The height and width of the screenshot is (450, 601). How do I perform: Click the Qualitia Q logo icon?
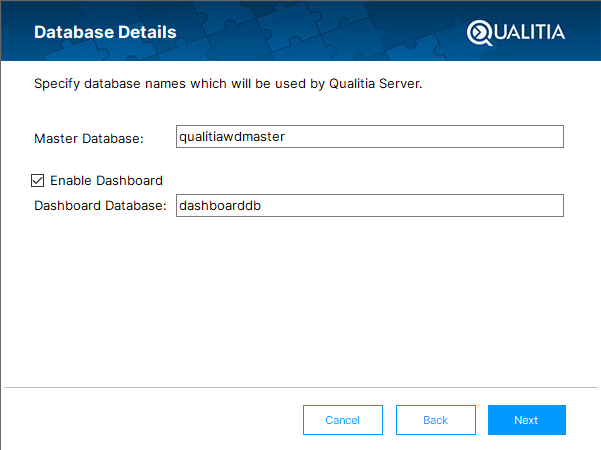click(x=480, y=32)
